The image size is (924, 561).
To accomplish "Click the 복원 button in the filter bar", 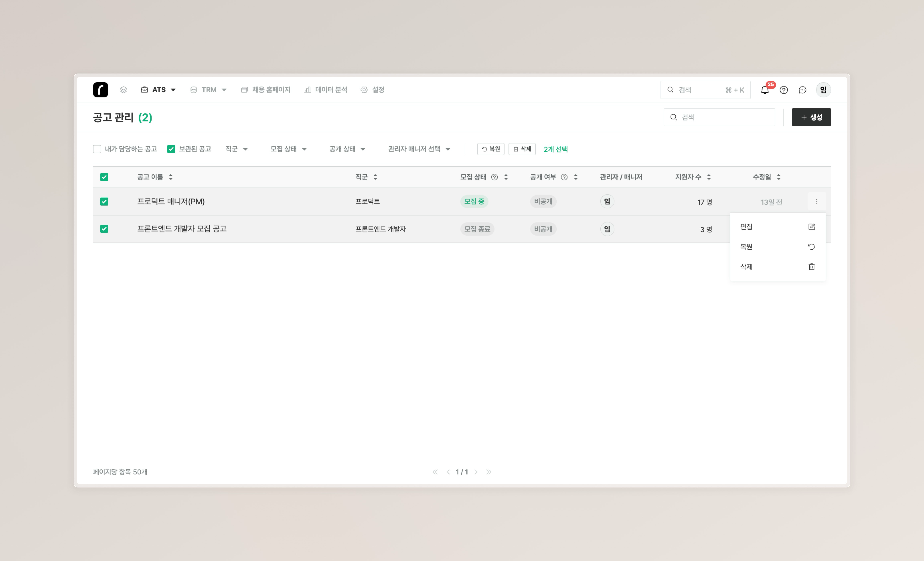I will 491,149.
